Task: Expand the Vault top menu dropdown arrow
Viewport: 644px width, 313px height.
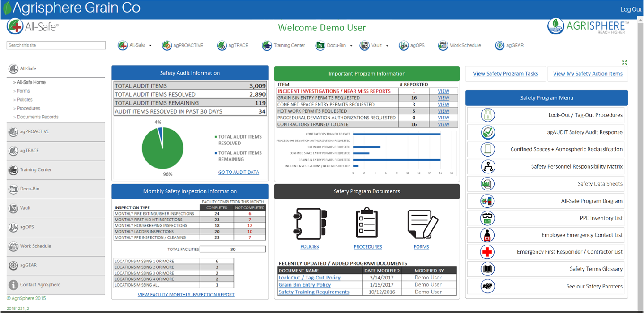Action: 387,46
